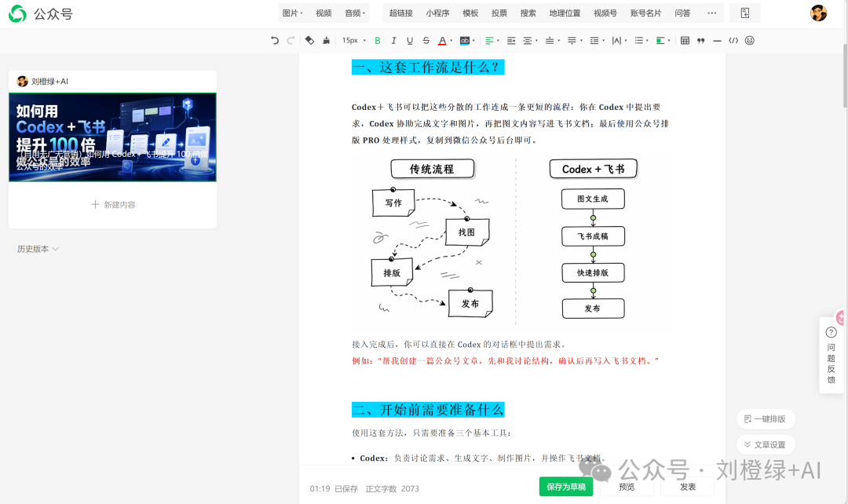
Task: Apply the blue background highlight color
Action: 465,41
